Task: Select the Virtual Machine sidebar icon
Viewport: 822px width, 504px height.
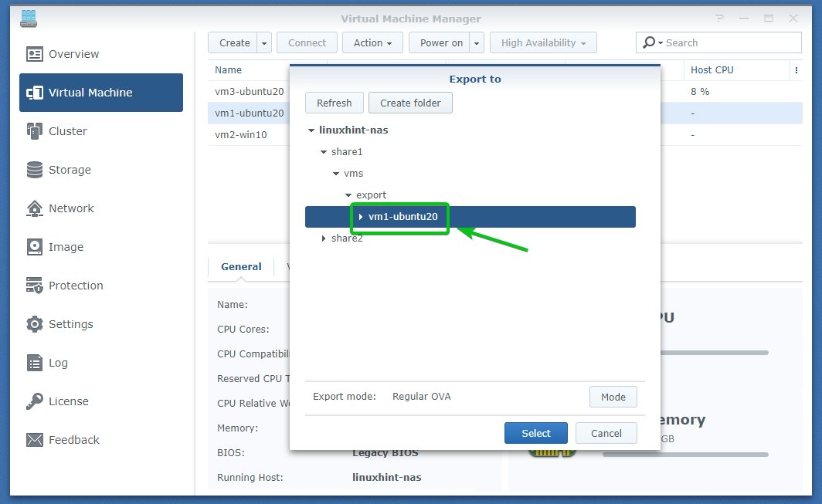Action: 35,93
